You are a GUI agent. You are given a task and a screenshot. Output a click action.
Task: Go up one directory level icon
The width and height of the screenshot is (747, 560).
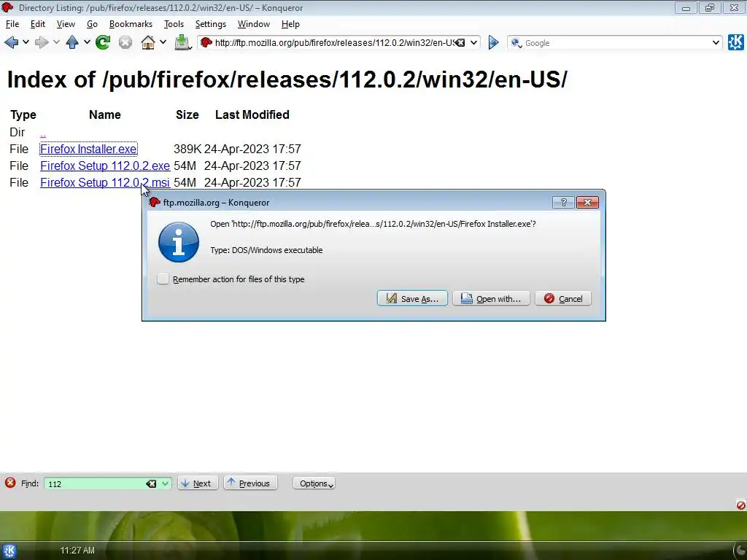(72, 42)
